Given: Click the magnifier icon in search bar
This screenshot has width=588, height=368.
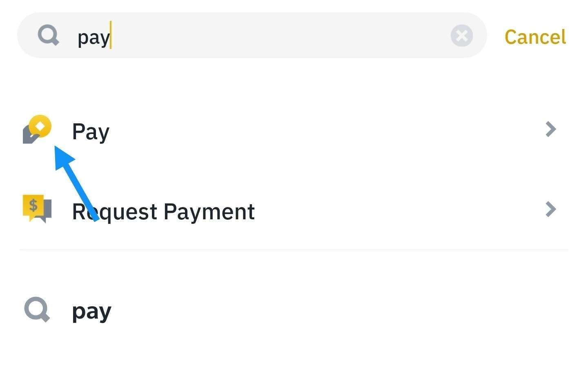Looking at the screenshot, I should 48,35.
